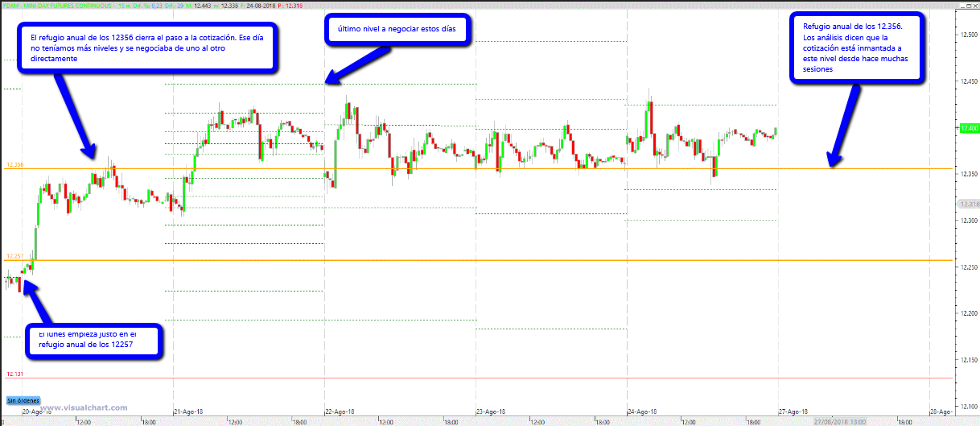The image size is (980, 426).
Task: Click the orange 12.257 level label
Action: point(15,256)
